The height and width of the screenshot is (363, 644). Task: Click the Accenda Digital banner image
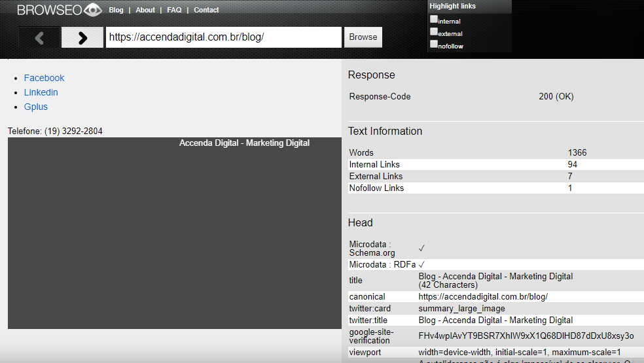tap(175, 233)
